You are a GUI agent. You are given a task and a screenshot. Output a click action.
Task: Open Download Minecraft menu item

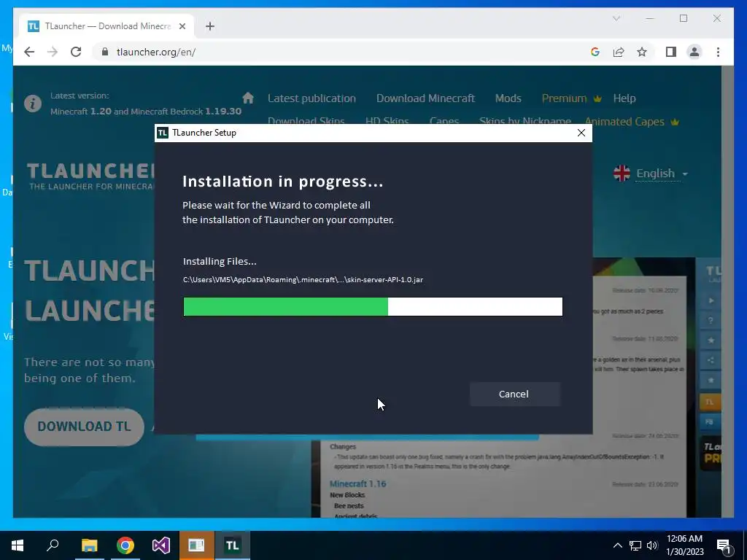click(425, 98)
